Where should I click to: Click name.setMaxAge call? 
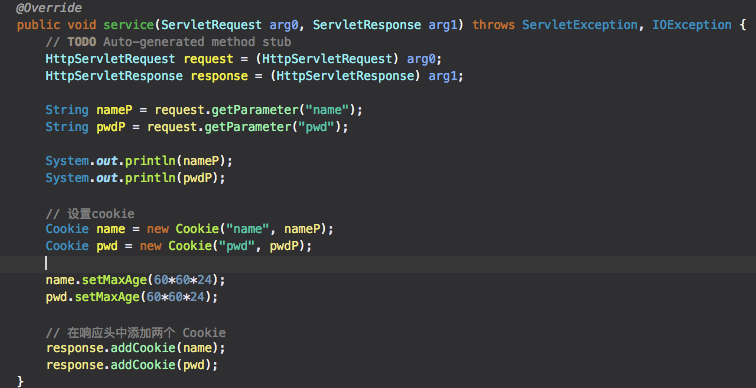[135, 280]
